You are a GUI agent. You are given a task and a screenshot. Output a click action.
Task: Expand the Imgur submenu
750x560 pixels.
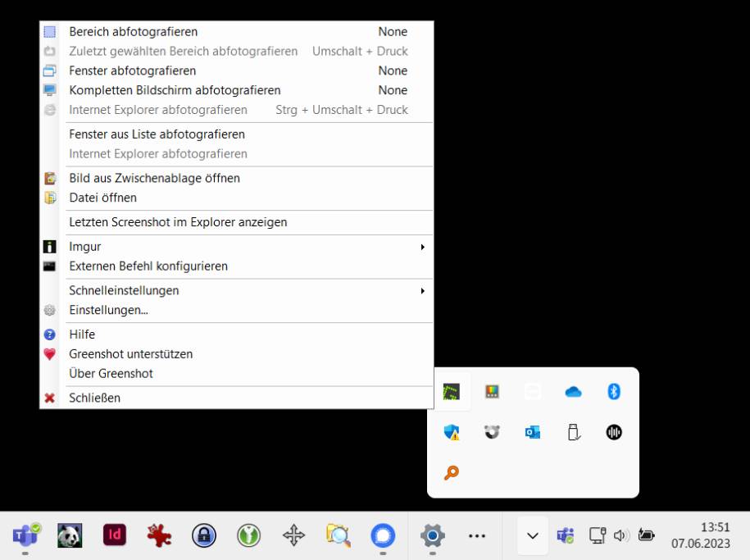click(x=423, y=246)
